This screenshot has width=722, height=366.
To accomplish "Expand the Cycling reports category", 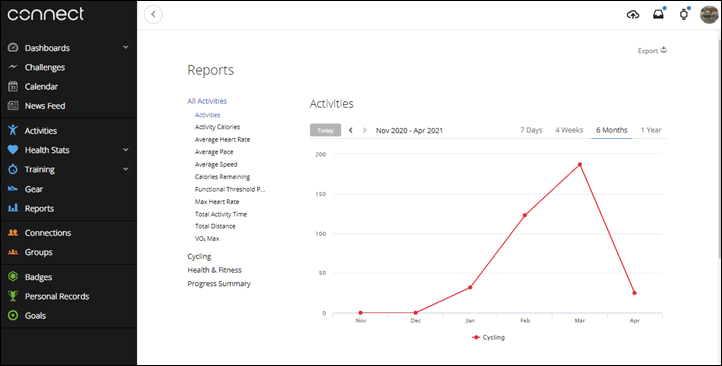I will tap(199, 256).
